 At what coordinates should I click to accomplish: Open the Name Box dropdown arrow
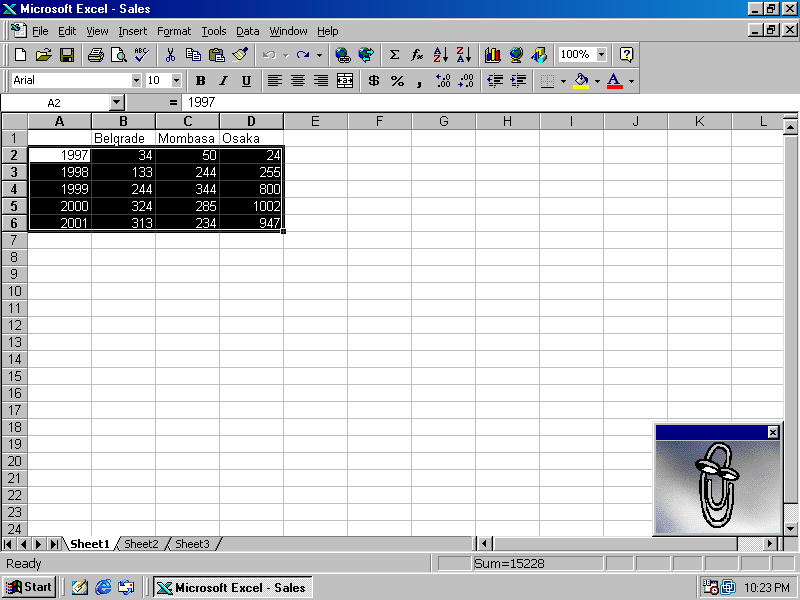(117, 103)
